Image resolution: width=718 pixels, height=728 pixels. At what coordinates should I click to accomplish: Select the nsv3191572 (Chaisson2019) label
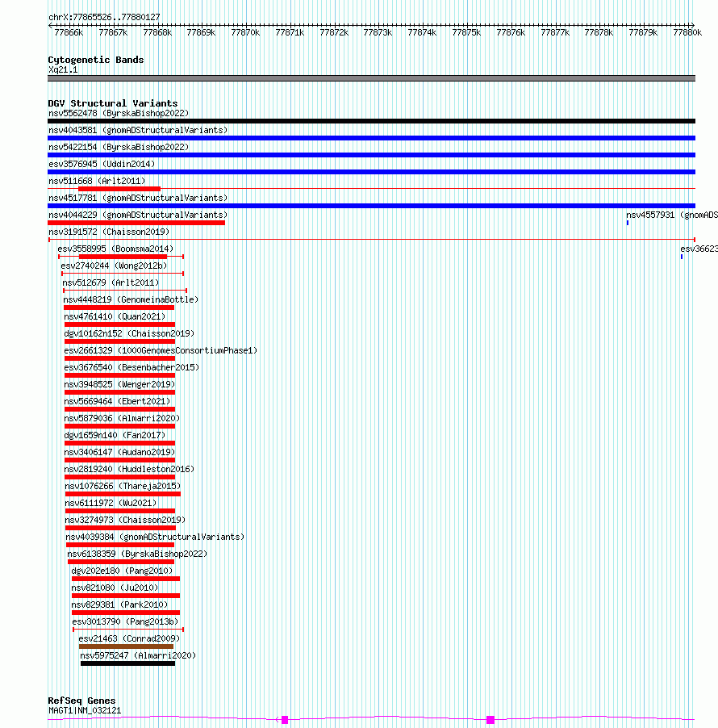tap(109, 232)
